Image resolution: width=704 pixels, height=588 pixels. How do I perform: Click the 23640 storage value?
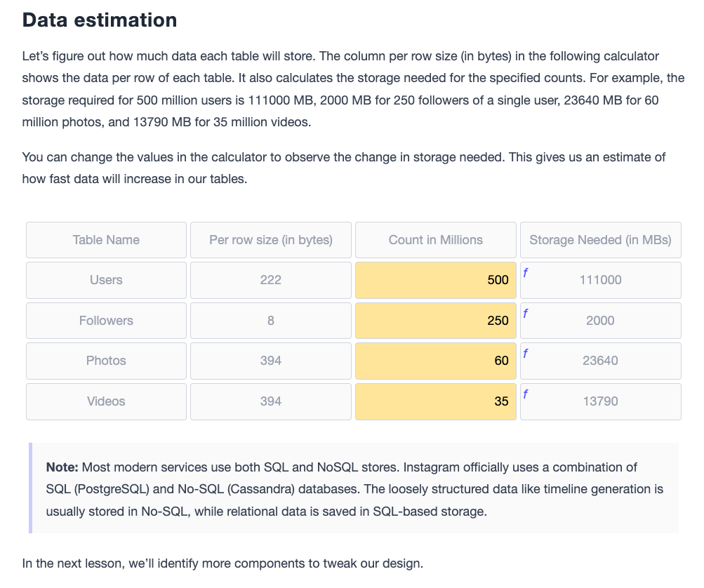coord(601,361)
